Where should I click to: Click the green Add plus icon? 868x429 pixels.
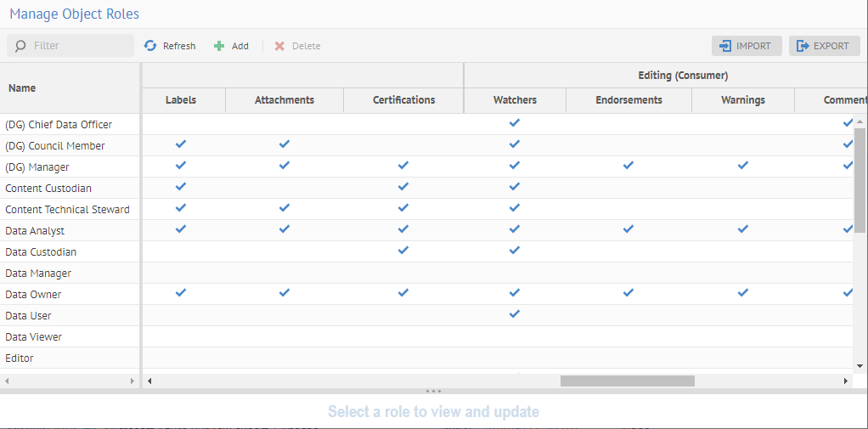(x=219, y=46)
